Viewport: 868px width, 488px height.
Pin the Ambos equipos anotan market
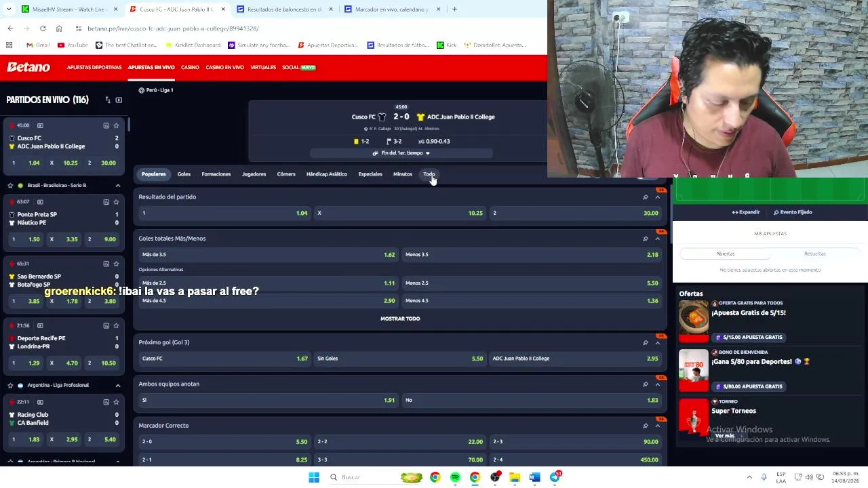coord(645,384)
